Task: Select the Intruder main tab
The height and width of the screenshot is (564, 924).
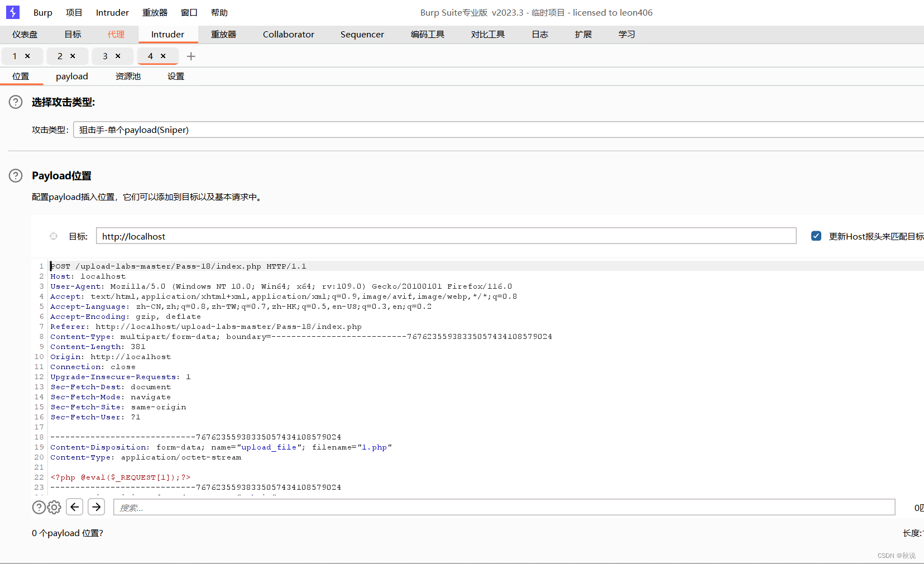Action: click(167, 34)
